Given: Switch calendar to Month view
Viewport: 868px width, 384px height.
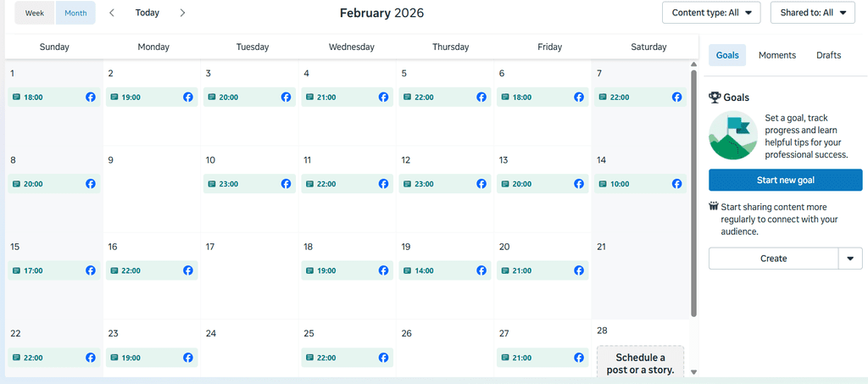Looking at the screenshot, I should [x=75, y=13].
